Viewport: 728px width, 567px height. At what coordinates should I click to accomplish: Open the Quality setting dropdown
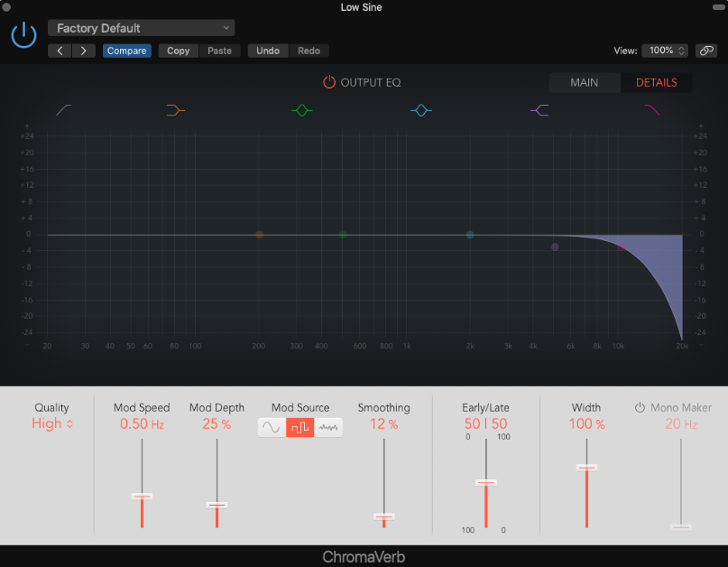point(52,423)
